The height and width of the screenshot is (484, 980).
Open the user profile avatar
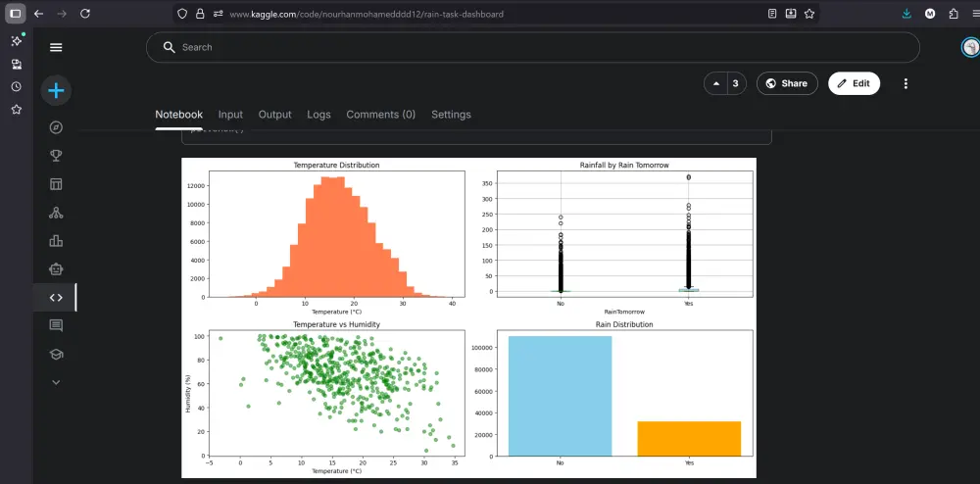(x=970, y=47)
